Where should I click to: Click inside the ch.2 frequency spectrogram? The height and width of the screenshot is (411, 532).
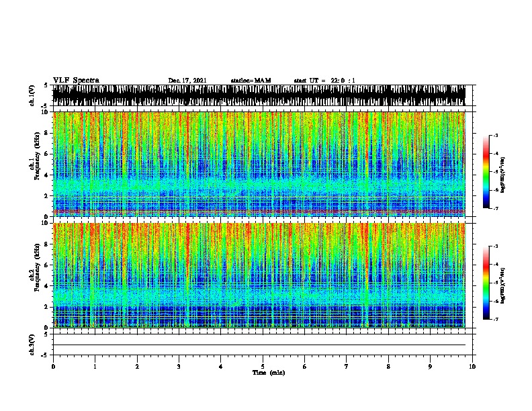coord(259,275)
